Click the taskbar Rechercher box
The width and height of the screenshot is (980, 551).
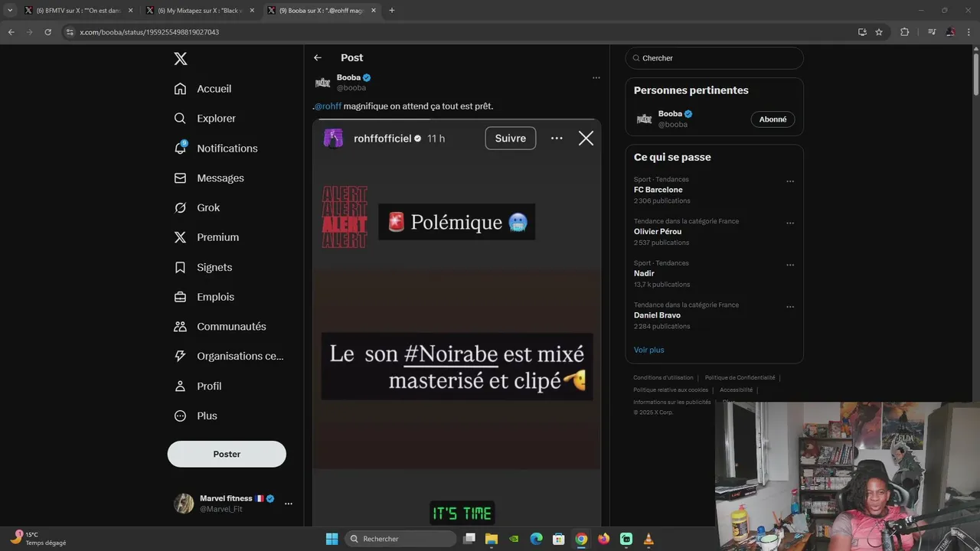401,539
